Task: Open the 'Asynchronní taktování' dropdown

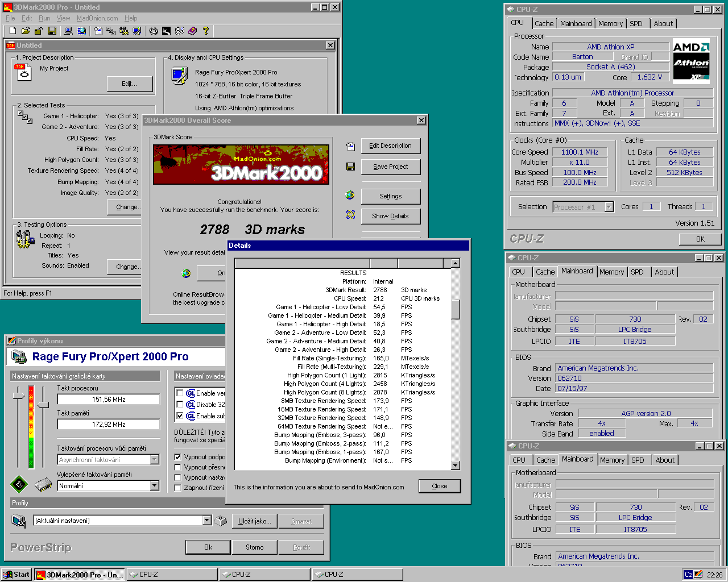Action: (x=155, y=460)
